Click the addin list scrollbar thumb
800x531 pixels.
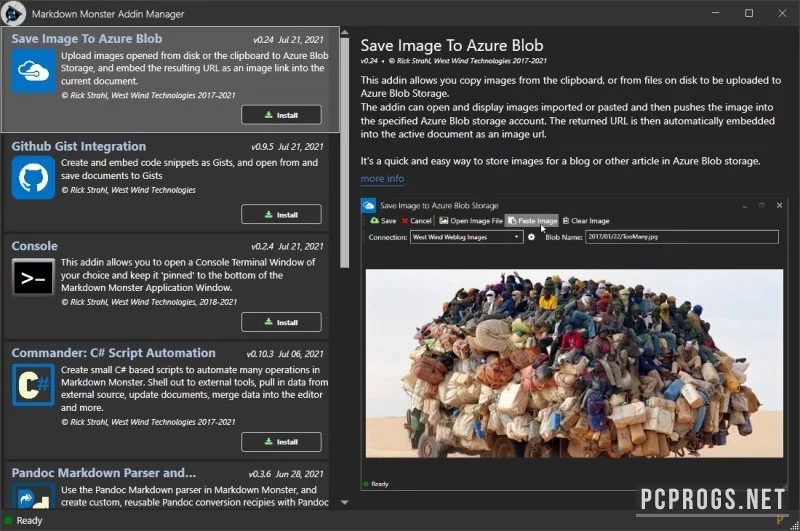click(345, 153)
